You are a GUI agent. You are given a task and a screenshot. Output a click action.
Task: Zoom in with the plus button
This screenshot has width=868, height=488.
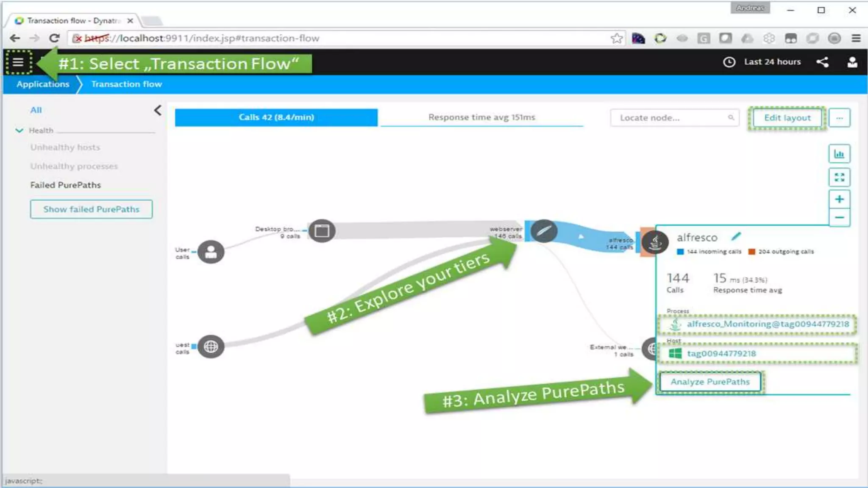839,200
